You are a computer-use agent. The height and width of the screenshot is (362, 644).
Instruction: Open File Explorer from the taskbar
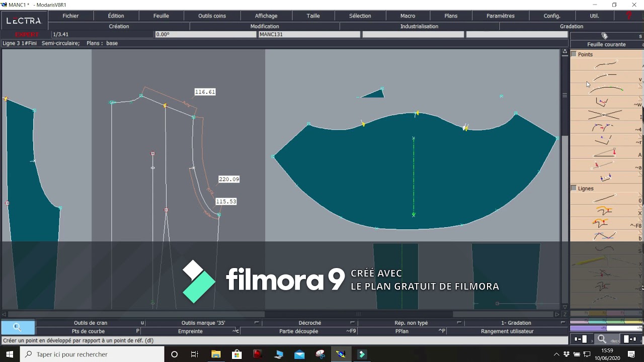coord(216,354)
